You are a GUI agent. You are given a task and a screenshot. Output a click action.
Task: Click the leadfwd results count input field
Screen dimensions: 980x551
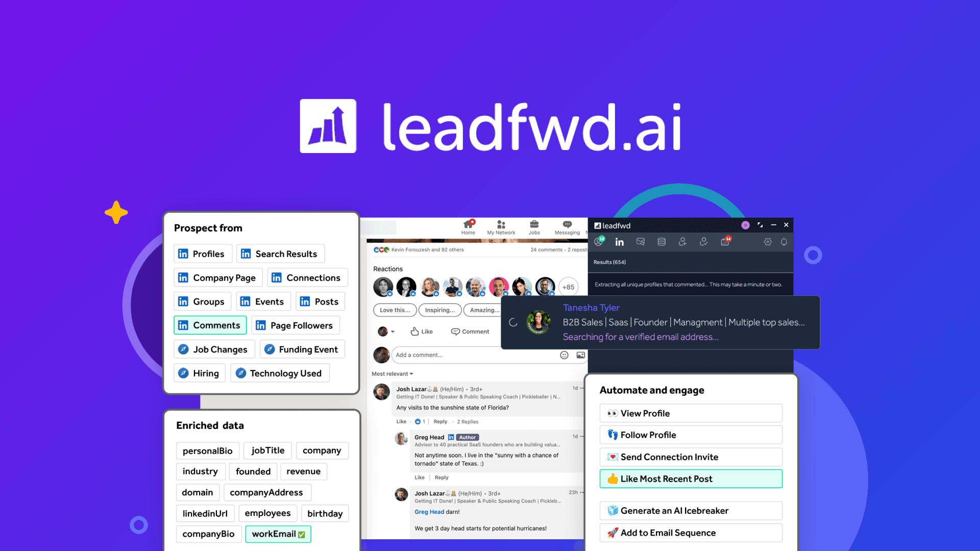click(x=611, y=262)
